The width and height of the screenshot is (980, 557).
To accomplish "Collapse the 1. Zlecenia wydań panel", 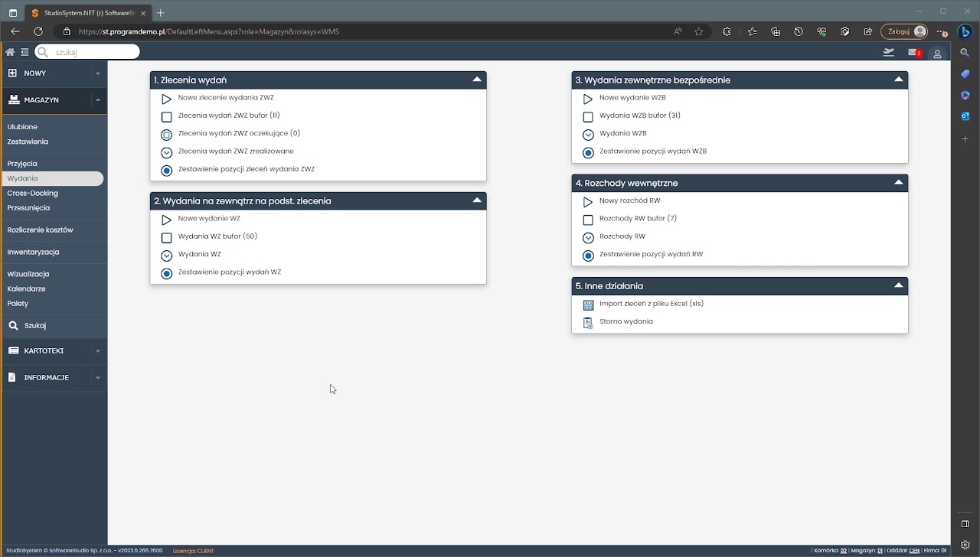I will (x=477, y=80).
